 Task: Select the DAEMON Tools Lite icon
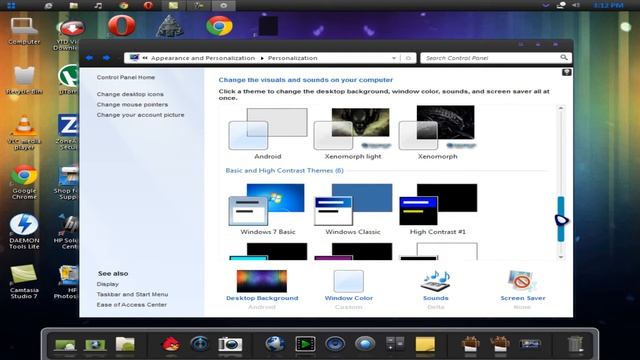pyautogui.click(x=24, y=231)
